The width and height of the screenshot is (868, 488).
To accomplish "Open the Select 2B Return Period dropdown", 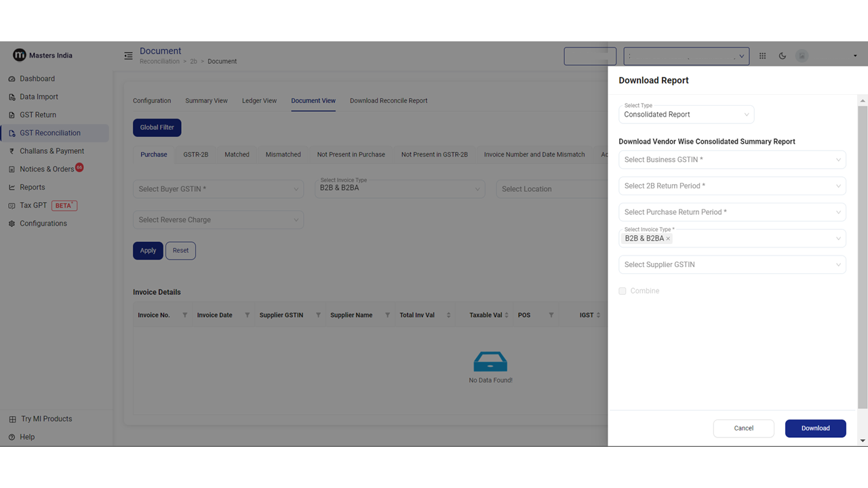I will [x=732, y=186].
